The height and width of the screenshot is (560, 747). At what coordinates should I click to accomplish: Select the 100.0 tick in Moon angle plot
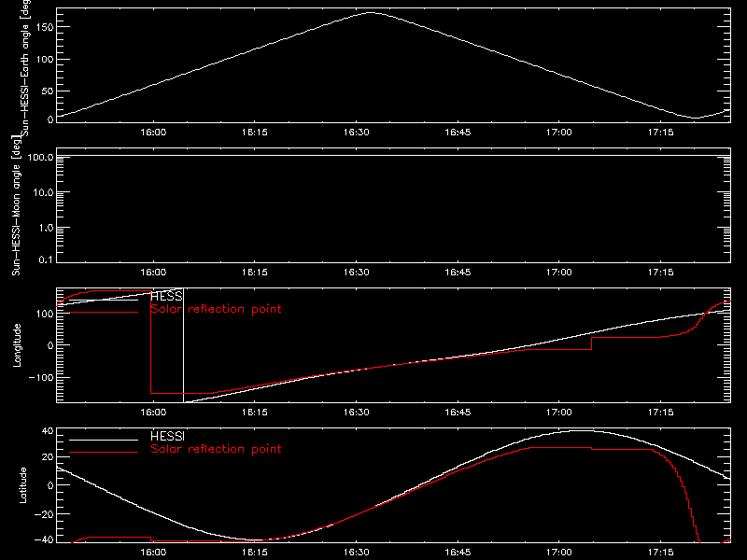pyautogui.click(x=40, y=157)
